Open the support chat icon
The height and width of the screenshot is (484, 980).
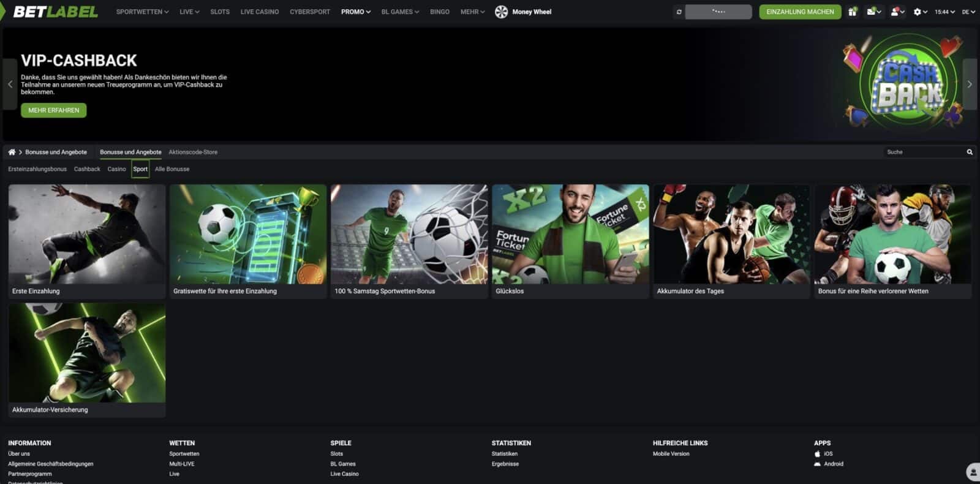(x=972, y=472)
